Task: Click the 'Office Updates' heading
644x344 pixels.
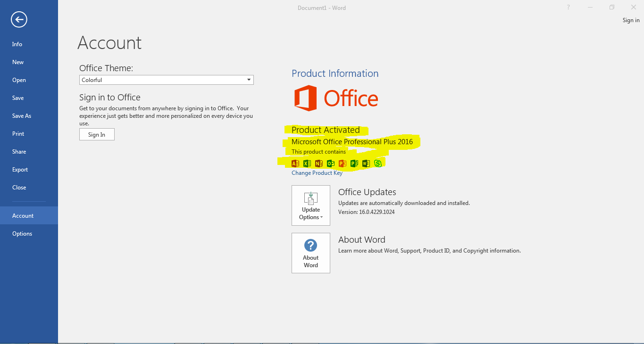Action: [x=367, y=192]
